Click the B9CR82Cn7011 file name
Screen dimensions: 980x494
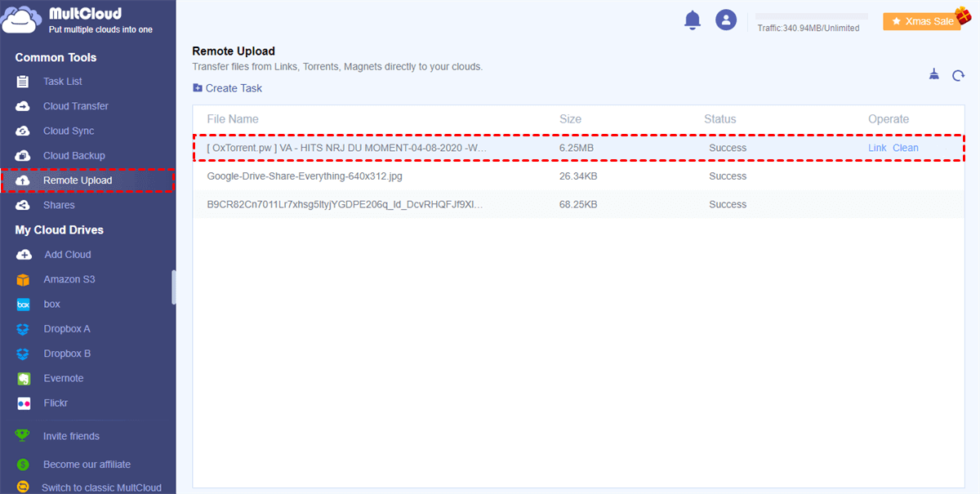345,204
